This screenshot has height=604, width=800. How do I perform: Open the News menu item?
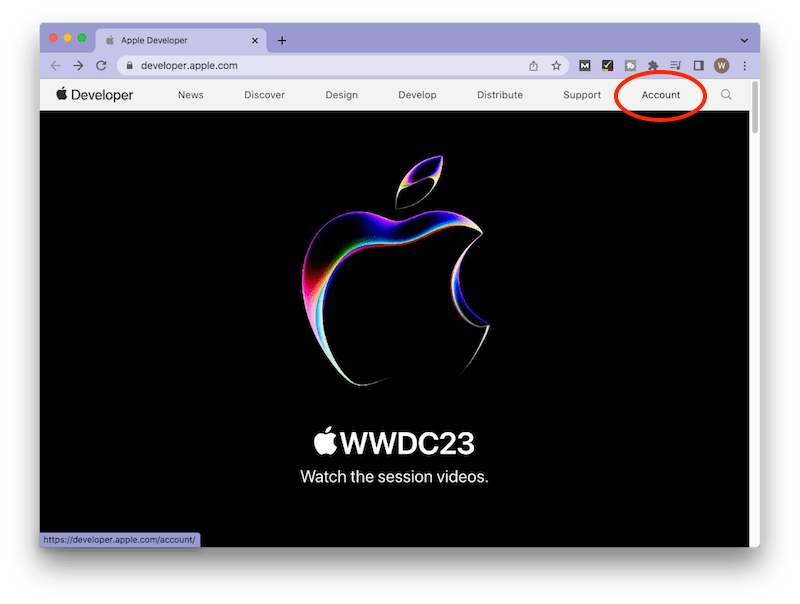click(191, 95)
